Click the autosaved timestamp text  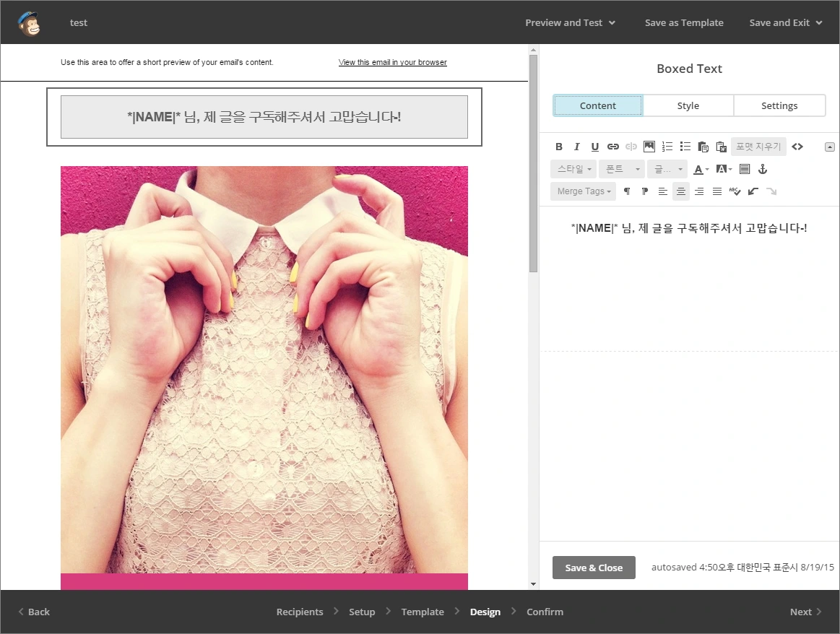click(x=742, y=567)
